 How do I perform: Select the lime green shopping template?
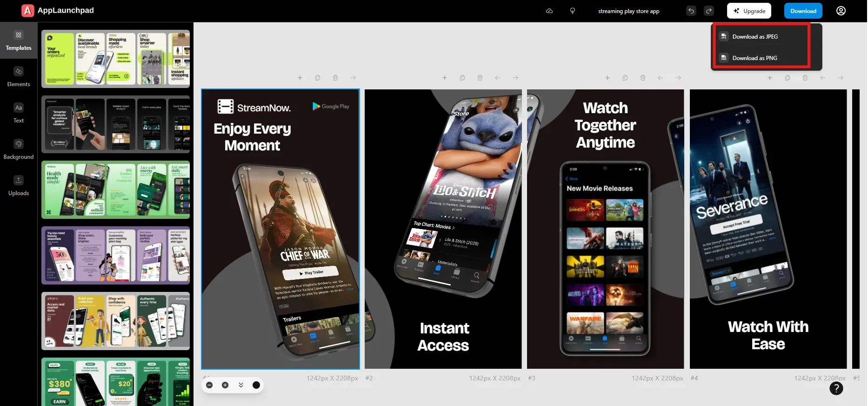(116, 59)
